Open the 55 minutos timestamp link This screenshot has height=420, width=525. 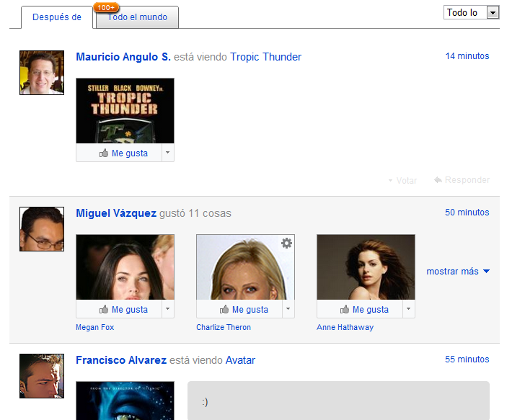(x=467, y=359)
